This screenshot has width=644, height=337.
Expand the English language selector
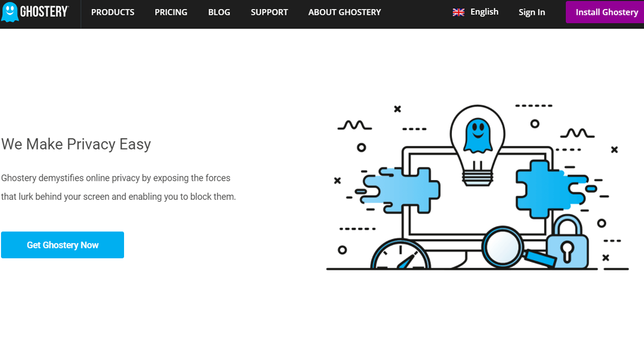[x=484, y=12]
